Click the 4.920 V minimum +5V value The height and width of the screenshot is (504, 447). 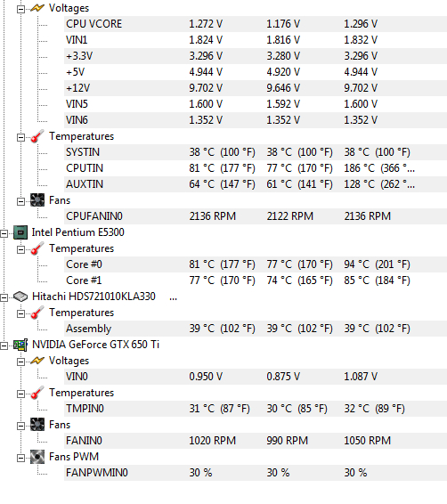tap(283, 72)
